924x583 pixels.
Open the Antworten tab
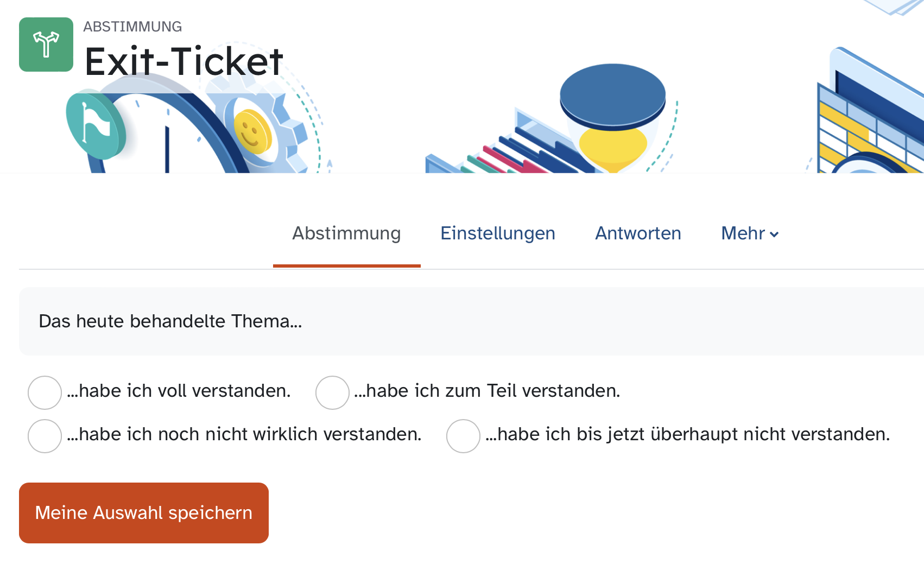638,233
